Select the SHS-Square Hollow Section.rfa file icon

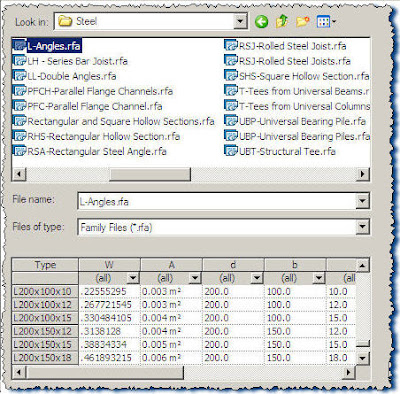pos(230,76)
